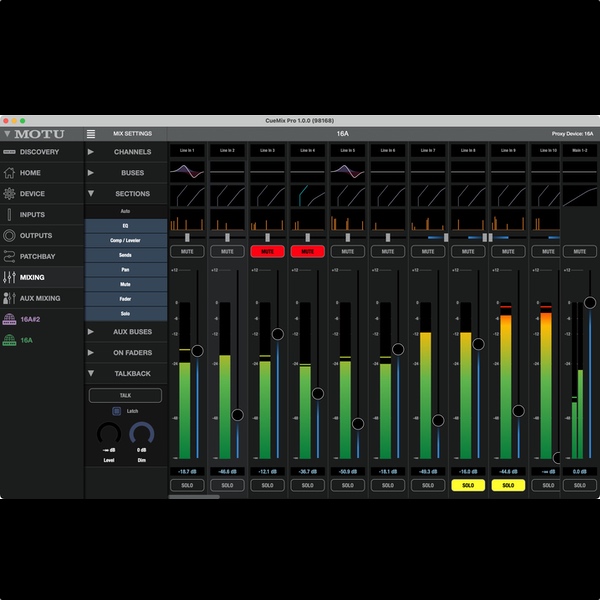Viewport: 600px width, 600px height.
Task: Open the Main 1-2 leveler curve graph
Action: [580, 196]
